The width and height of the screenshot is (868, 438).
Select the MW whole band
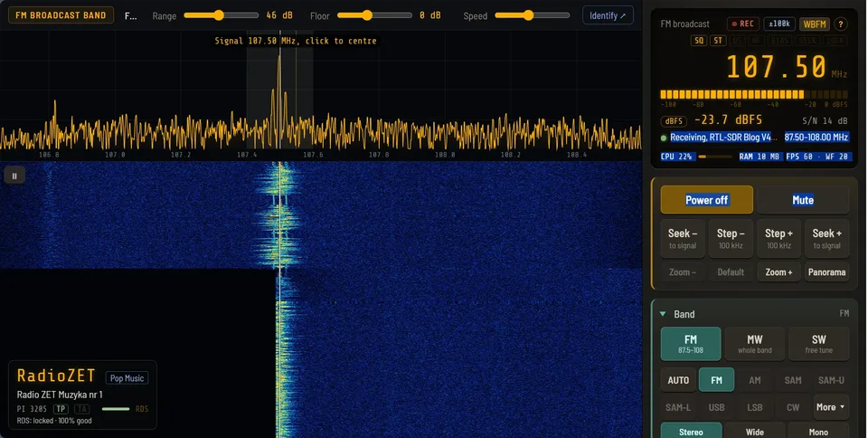click(x=754, y=344)
